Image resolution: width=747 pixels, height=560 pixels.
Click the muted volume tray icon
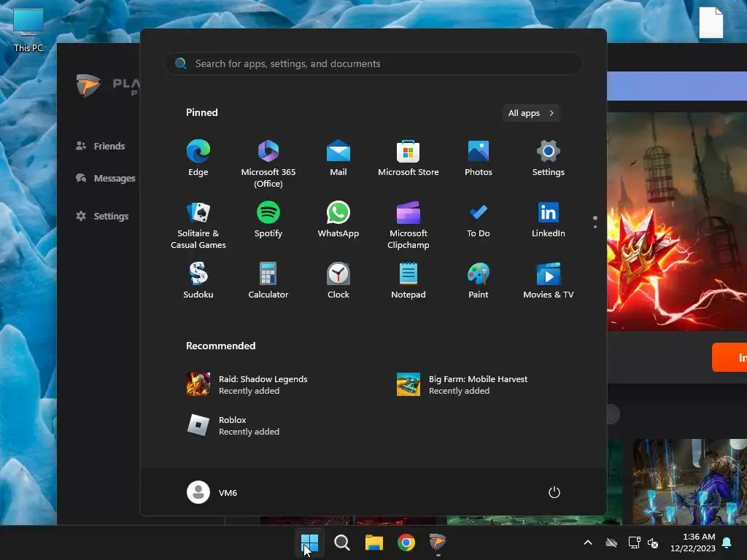coord(653,542)
